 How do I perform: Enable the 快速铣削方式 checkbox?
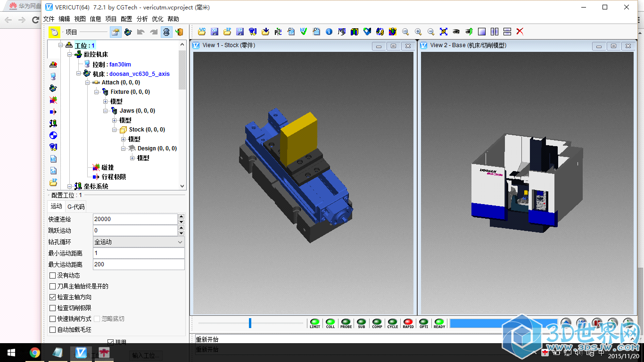pyautogui.click(x=53, y=319)
